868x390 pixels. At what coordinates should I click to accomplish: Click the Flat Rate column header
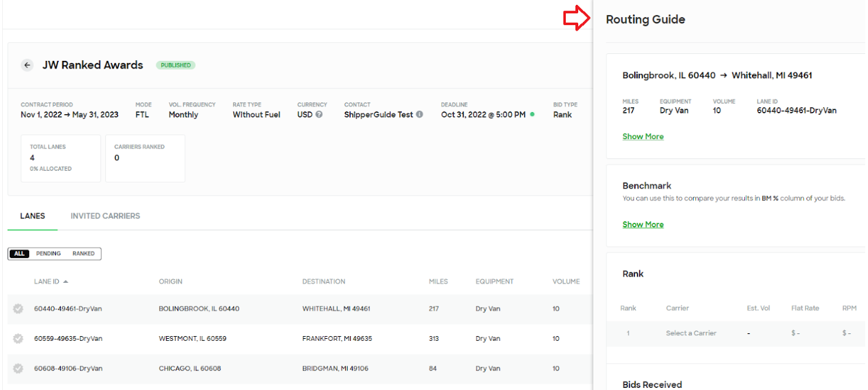tap(806, 308)
